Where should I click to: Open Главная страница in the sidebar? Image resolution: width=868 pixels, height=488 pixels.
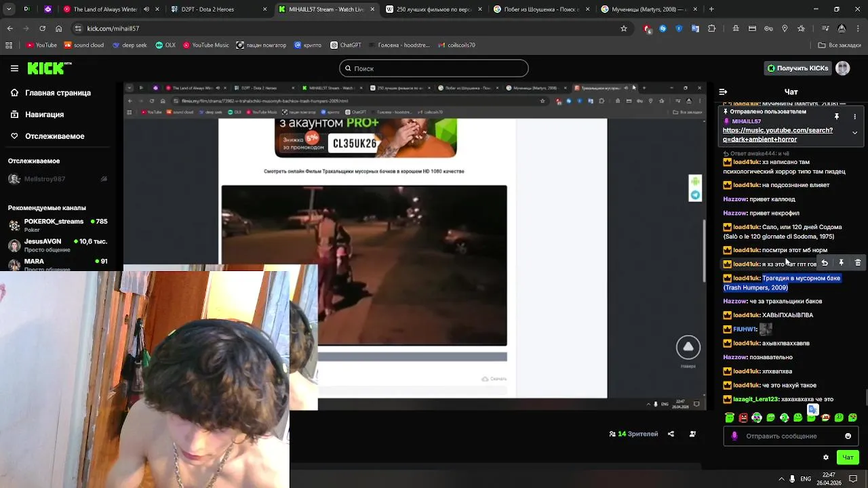point(58,93)
